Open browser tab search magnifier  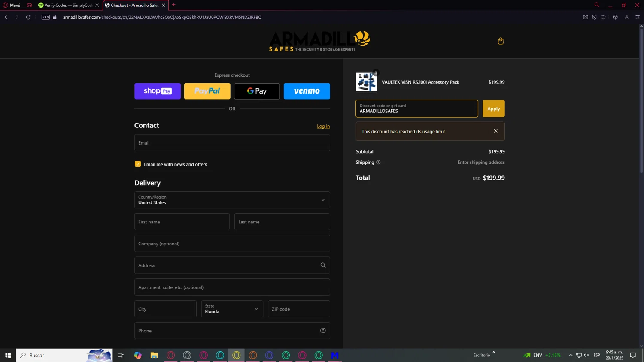tap(597, 5)
